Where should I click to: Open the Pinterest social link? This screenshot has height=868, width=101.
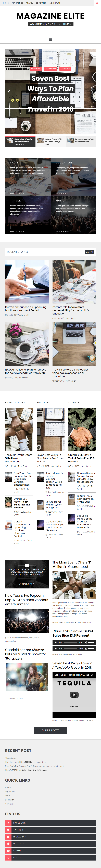coord(50,843)
